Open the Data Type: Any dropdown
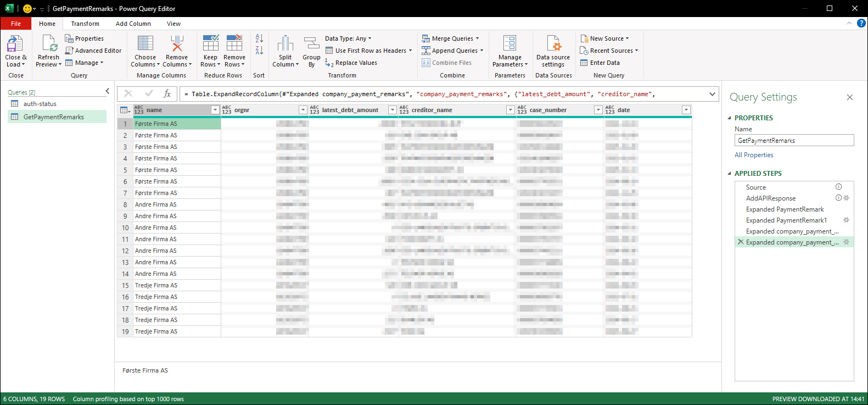Viewport: 868px width, 405px height. tap(348, 38)
